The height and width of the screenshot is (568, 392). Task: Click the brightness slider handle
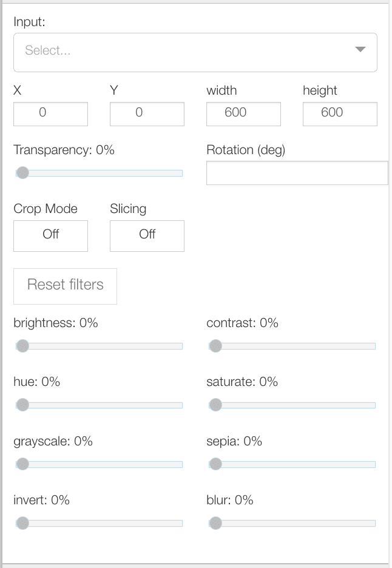point(22,346)
